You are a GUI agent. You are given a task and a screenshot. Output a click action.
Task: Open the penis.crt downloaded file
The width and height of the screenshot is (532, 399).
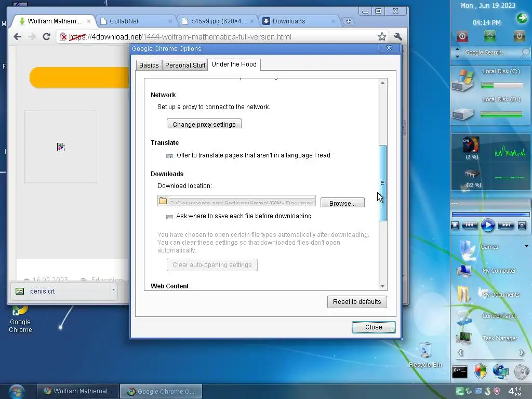click(43, 291)
